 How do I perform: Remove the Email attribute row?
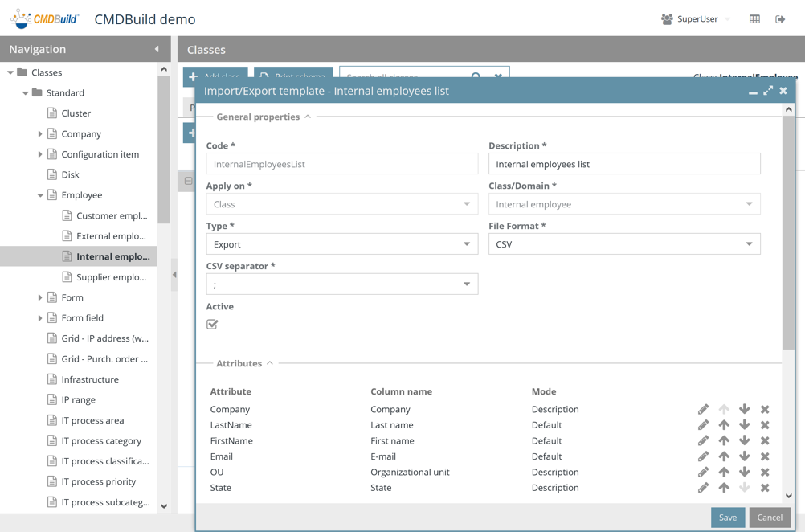765,456
